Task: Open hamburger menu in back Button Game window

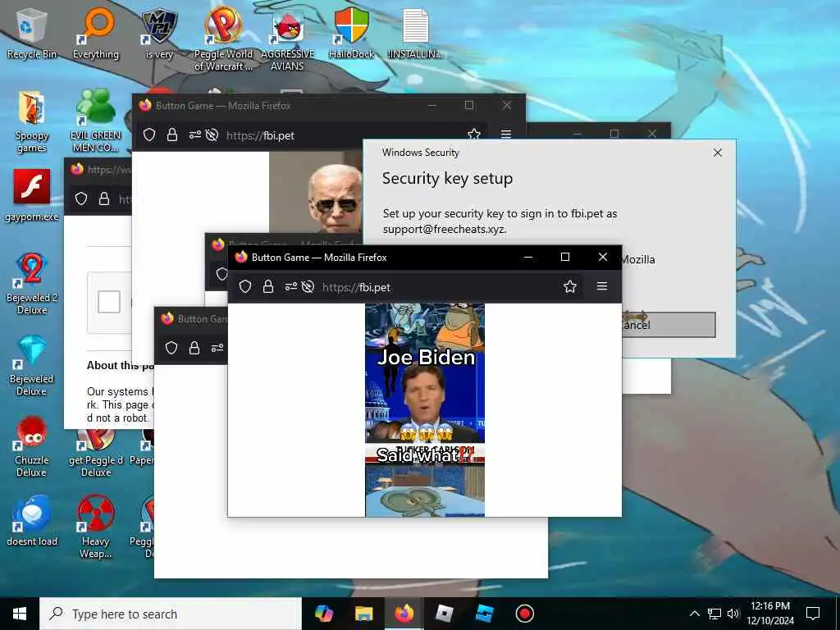Action: (x=505, y=135)
